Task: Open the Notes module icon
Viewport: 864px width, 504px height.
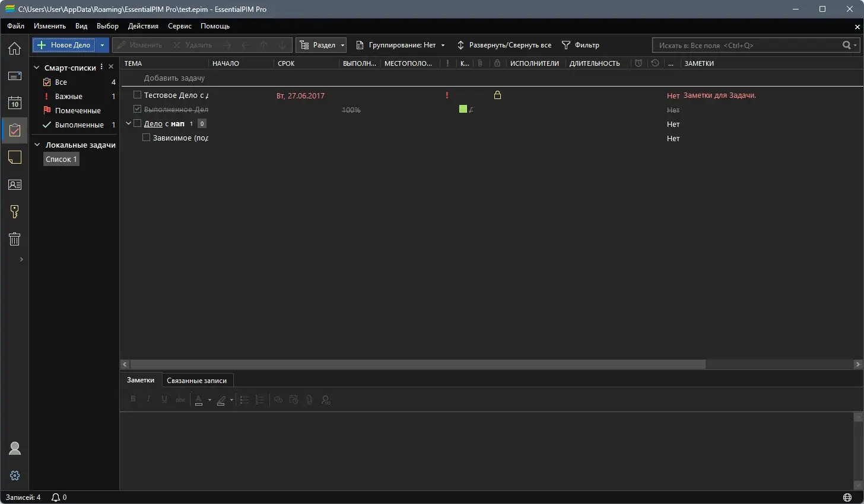Action: (x=14, y=157)
